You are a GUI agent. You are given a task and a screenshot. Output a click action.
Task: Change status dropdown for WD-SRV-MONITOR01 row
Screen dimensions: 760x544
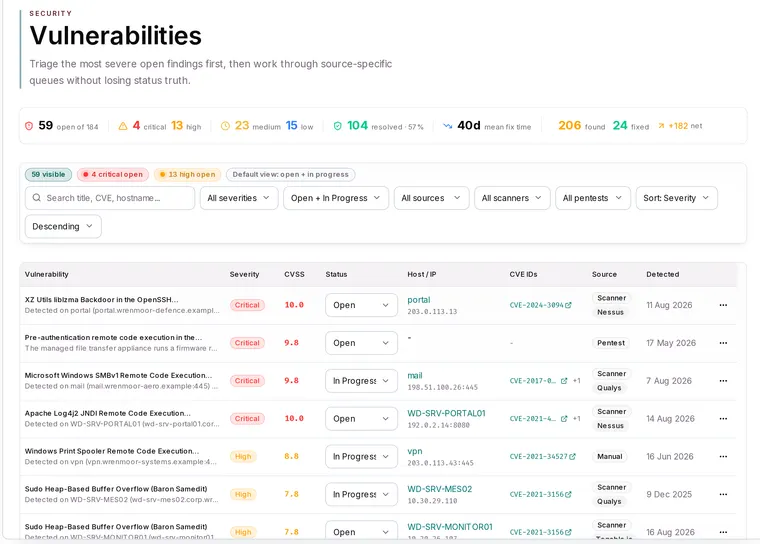[x=362, y=531]
